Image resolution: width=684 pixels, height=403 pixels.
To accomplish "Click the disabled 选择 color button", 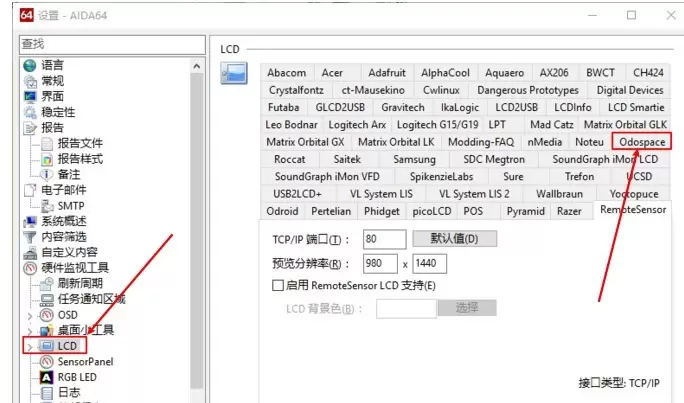I will point(467,307).
